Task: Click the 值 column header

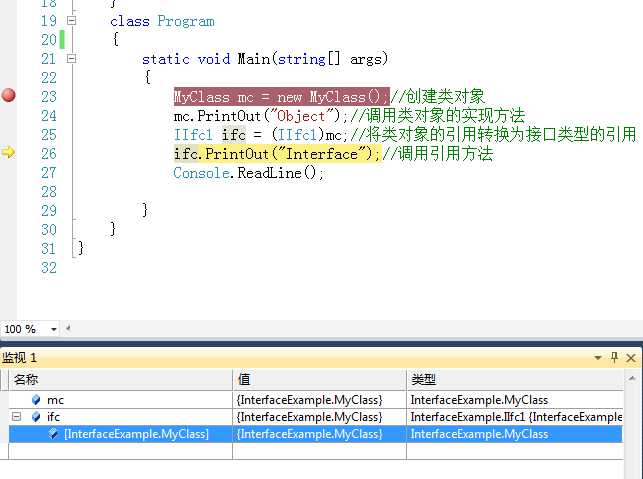Action: 319,379
